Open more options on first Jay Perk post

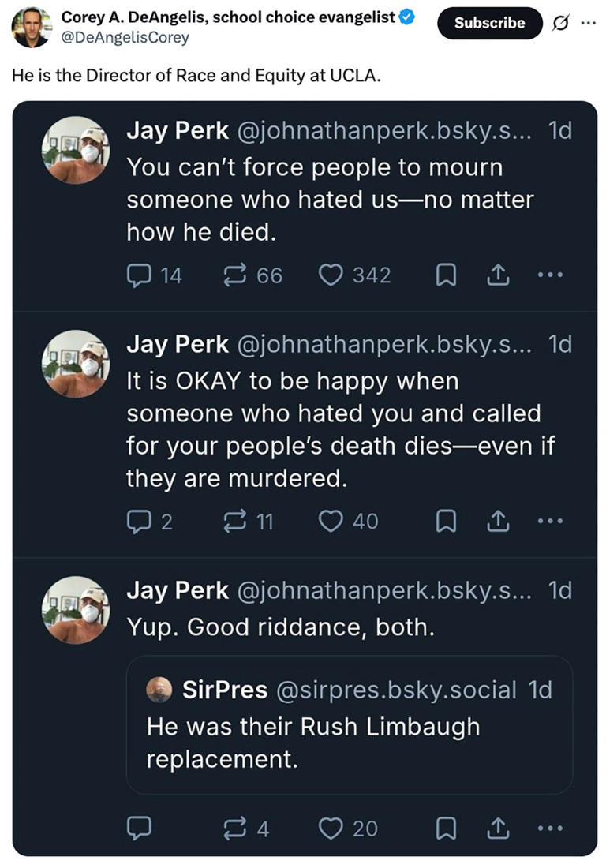coord(549,275)
